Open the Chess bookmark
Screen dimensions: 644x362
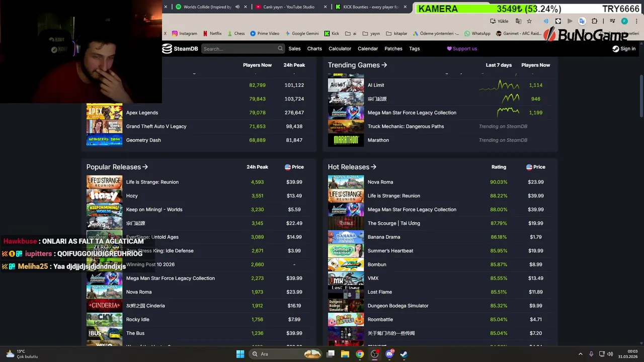pos(235,34)
